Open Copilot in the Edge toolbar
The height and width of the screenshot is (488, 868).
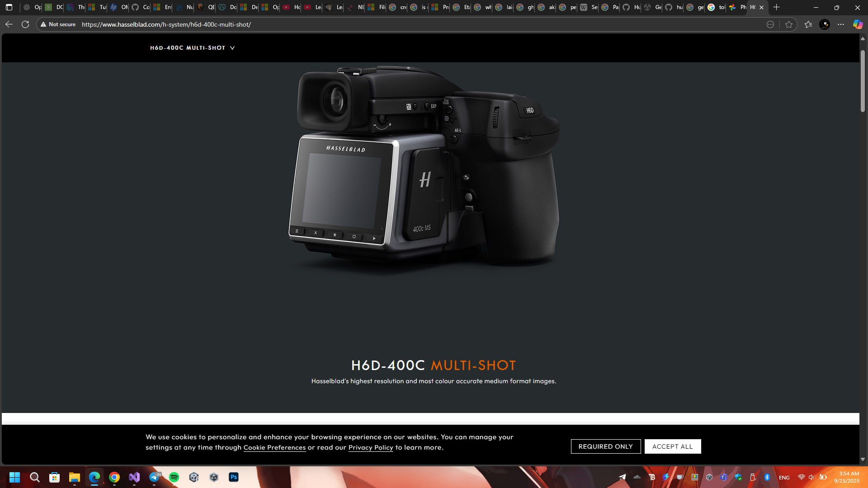click(x=858, y=24)
